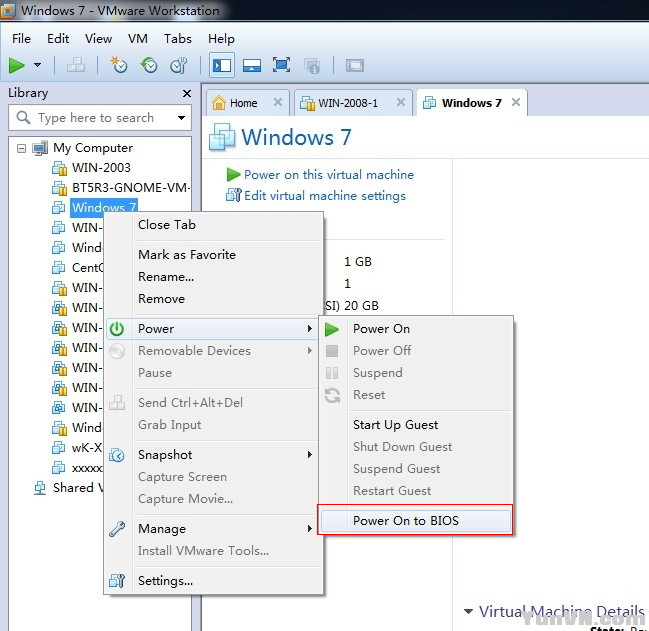649x631 pixels.
Task: Enter full screen mode via toolbar icon
Action: pos(281,65)
